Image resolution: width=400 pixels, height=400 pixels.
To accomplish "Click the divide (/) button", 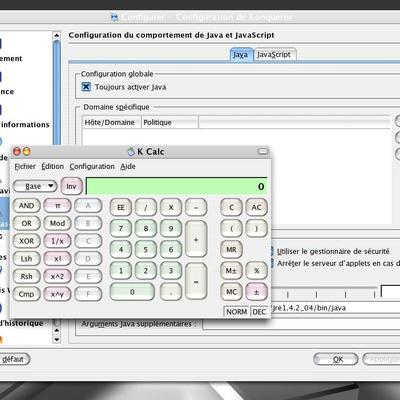I will coord(146,207).
